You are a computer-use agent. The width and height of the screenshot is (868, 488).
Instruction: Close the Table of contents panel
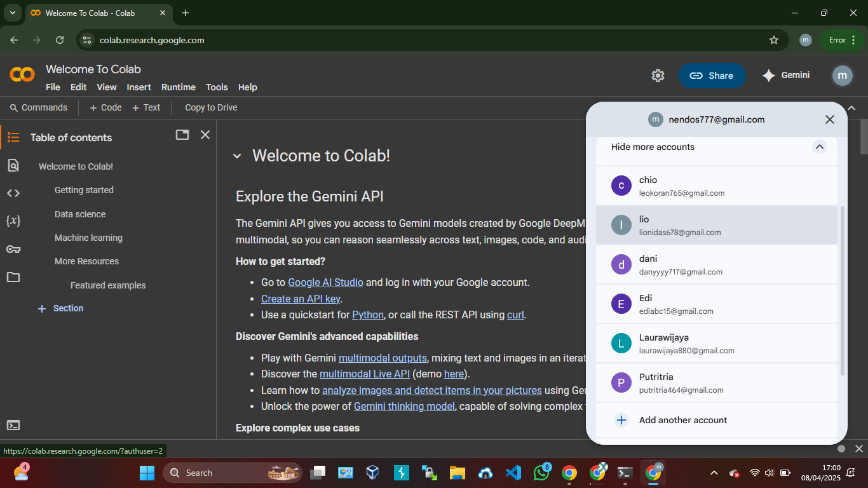(x=205, y=135)
